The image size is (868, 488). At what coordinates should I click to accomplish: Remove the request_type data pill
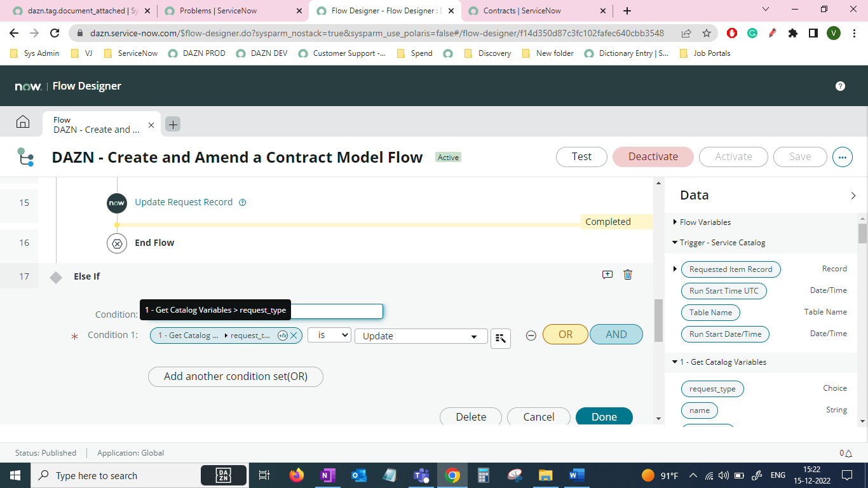[294, 335]
